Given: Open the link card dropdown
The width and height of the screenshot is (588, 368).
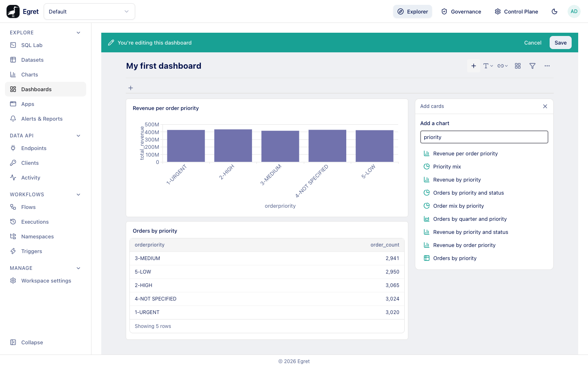Looking at the screenshot, I should [x=503, y=66].
